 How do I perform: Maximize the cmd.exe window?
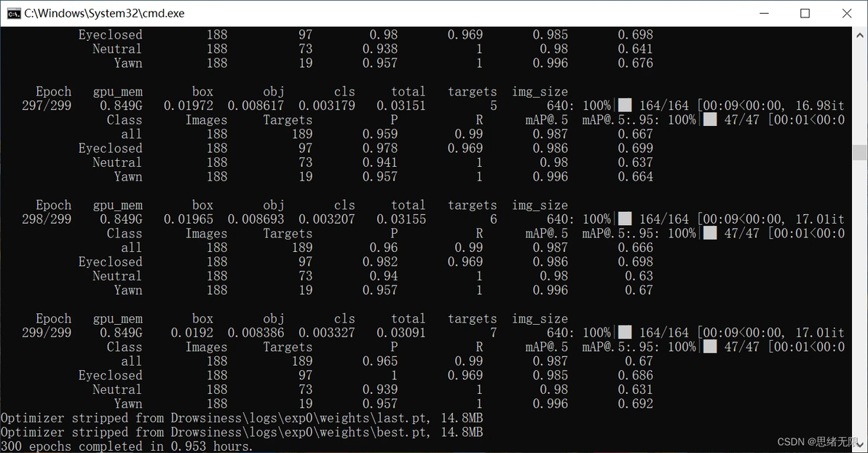point(805,13)
